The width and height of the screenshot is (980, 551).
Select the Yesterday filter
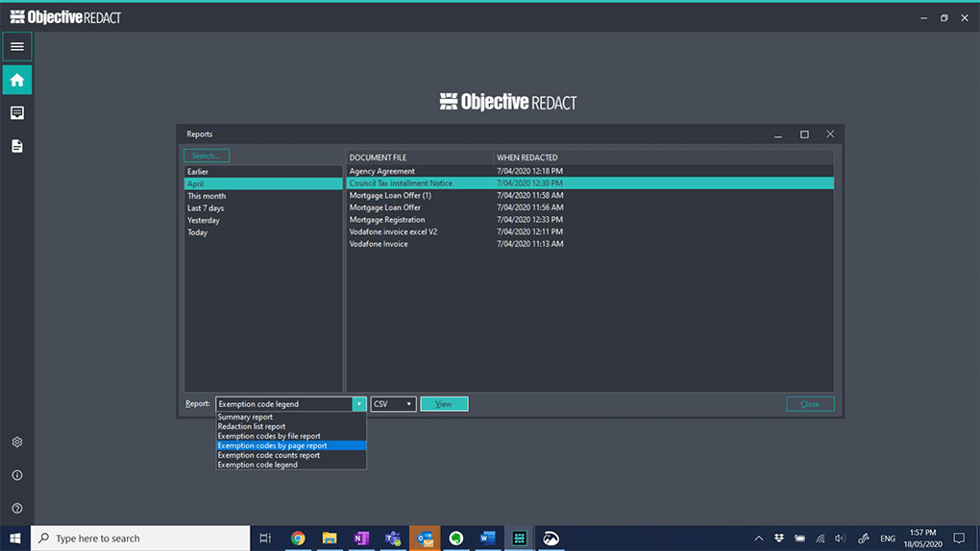pyautogui.click(x=263, y=220)
